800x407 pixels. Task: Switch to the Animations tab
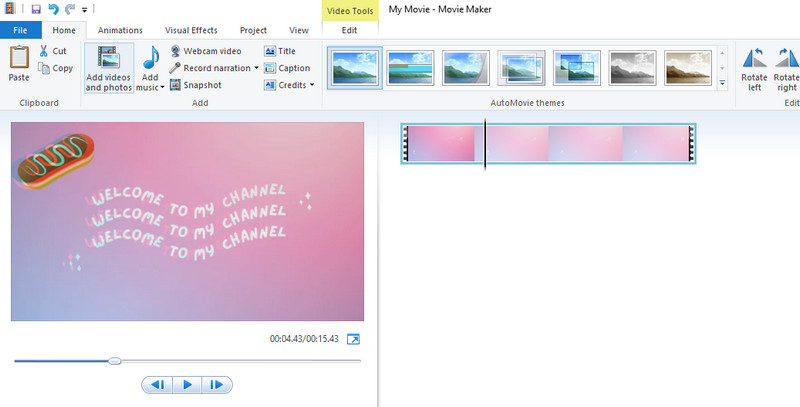coord(120,30)
